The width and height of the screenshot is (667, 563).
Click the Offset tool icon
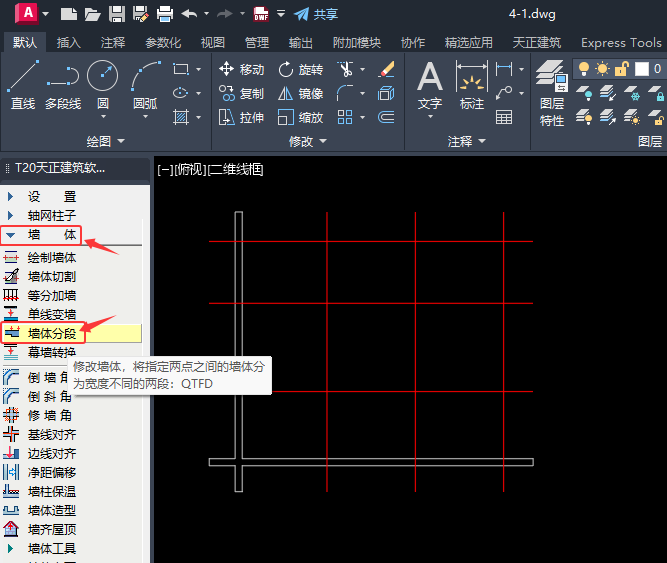click(x=386, y=117)
